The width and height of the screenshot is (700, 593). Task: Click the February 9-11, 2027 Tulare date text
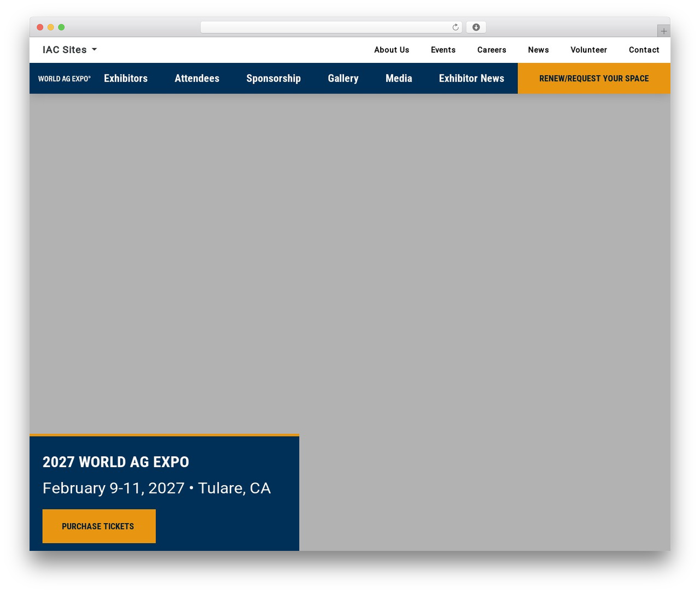tap(156, 488)
